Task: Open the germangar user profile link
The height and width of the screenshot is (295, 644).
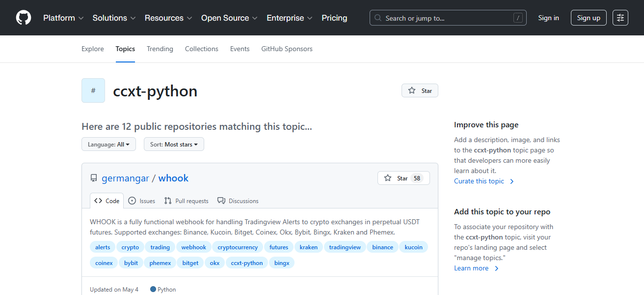Action: (125, 178)
